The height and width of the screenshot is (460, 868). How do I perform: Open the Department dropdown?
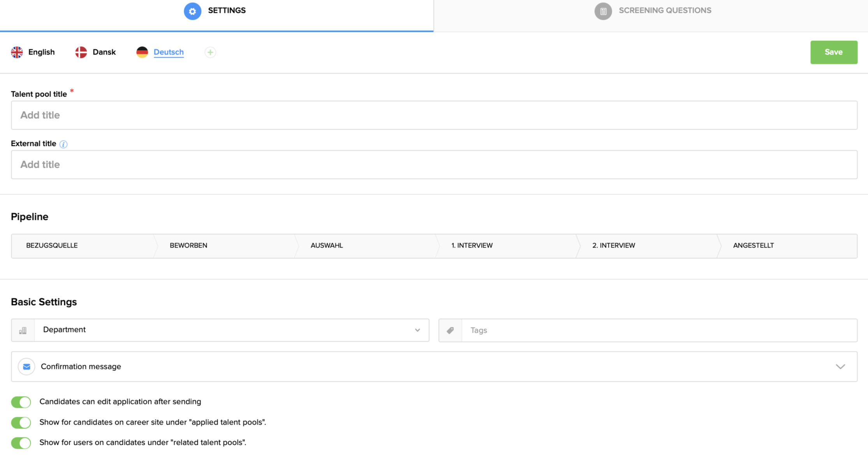click(417, 330)
